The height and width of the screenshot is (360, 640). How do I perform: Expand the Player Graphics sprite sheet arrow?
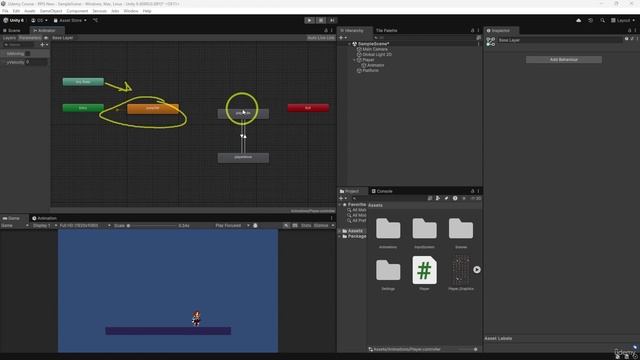[477, 270]
